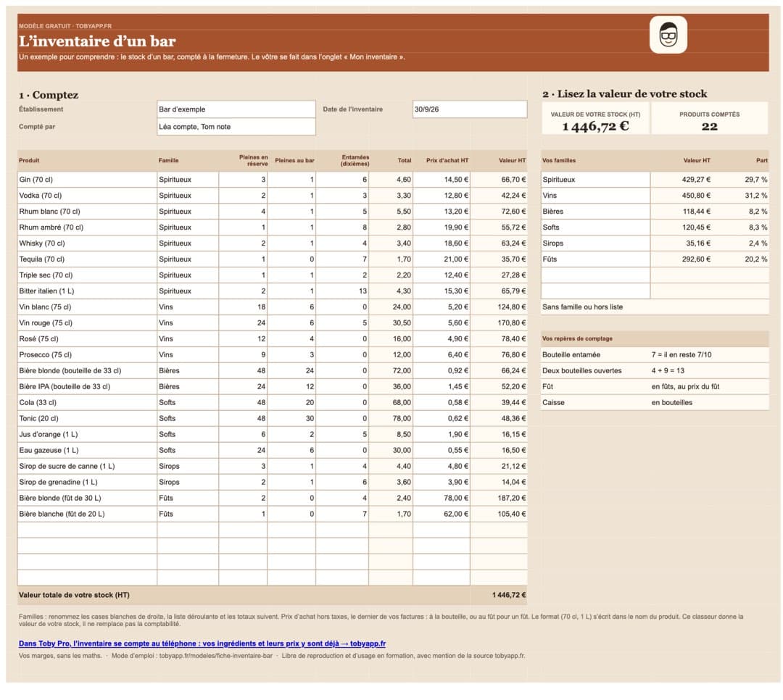Click the 'Valeur totale de votre stock (HT)' row
Viewport: 783px width, 700px height.
[272, 595]
